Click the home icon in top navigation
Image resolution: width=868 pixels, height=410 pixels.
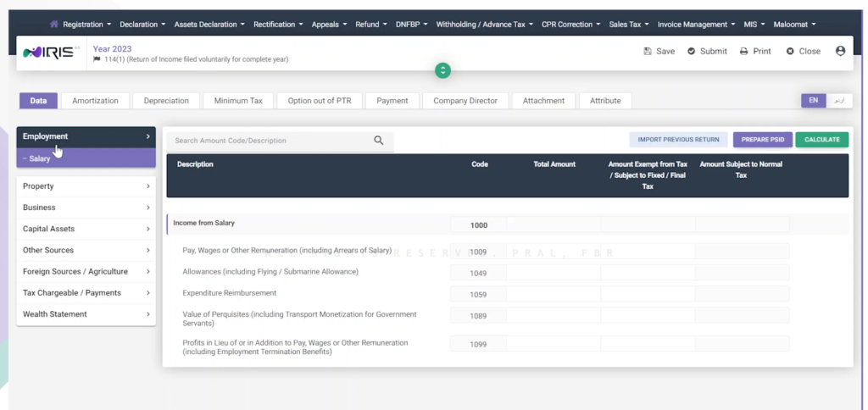pos(55,25)
